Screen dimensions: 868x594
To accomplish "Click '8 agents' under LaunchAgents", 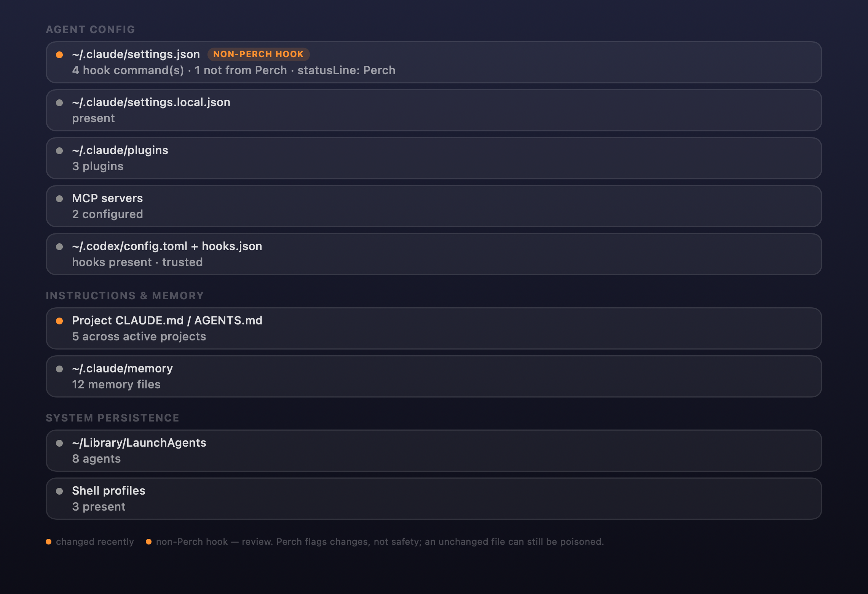I will (x=96, y=459).
